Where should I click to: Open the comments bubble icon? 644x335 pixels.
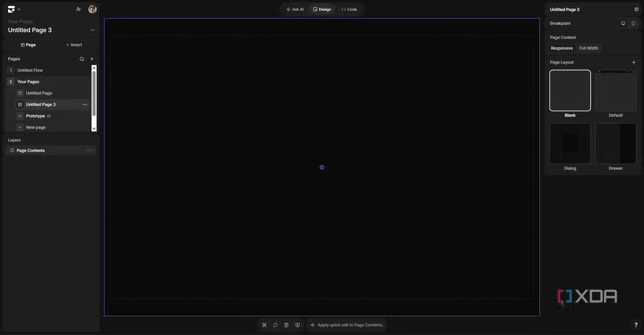pyautogui.click(x=275, y=325)
